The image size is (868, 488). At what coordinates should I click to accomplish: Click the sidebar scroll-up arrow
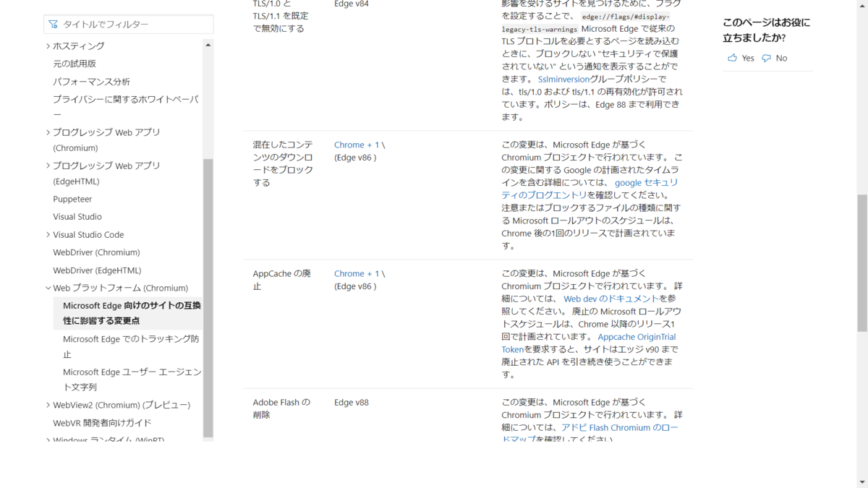(208, 45)
